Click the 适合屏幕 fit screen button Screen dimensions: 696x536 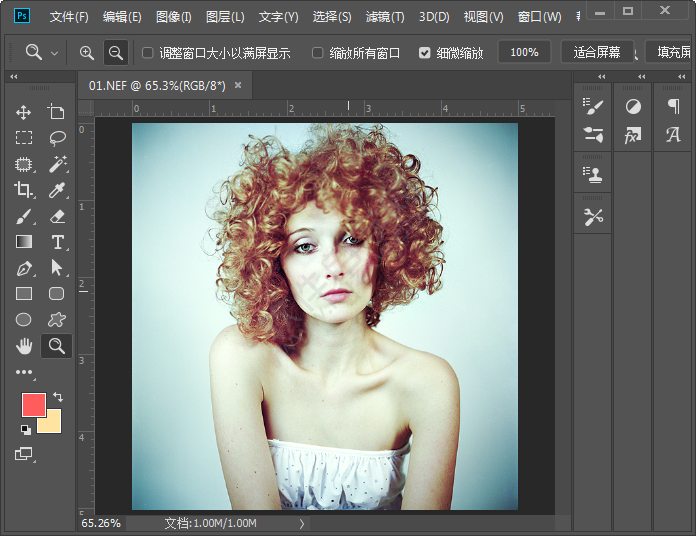597,52
